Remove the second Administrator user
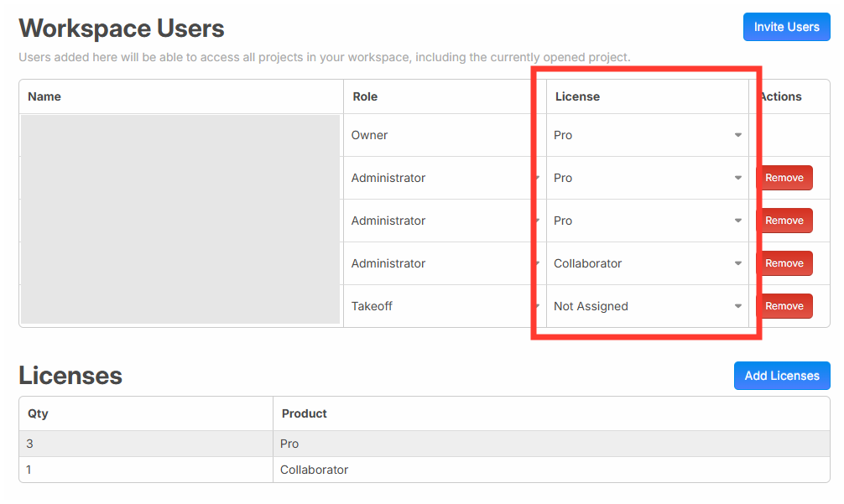 (784, 221)
